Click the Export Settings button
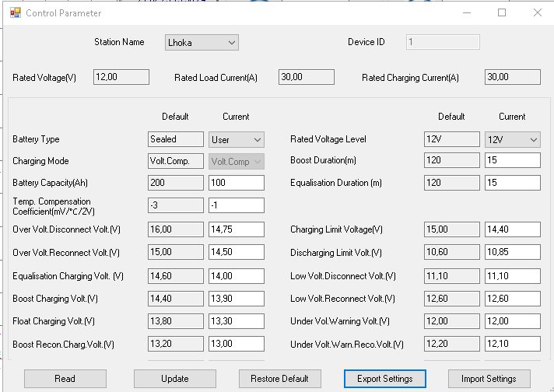 (x=385, y=379)
